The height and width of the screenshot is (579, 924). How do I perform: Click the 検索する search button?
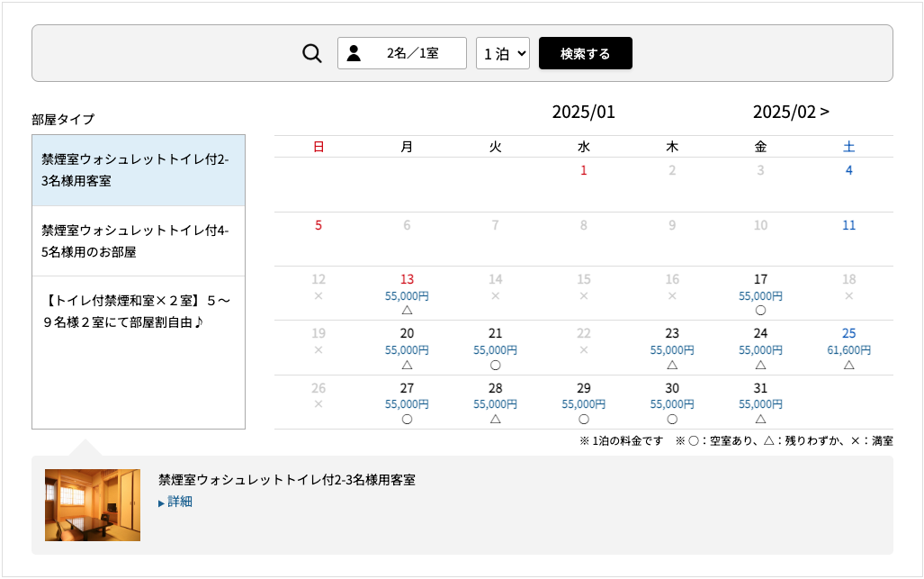coord(585,53)
